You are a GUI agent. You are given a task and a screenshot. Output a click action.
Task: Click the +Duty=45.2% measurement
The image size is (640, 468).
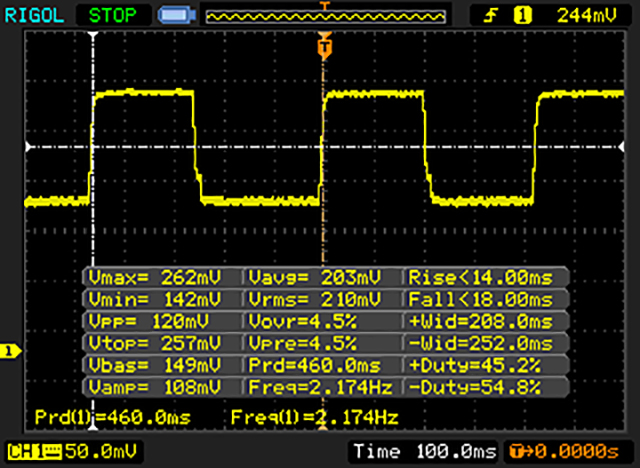[x=474, y=365]
